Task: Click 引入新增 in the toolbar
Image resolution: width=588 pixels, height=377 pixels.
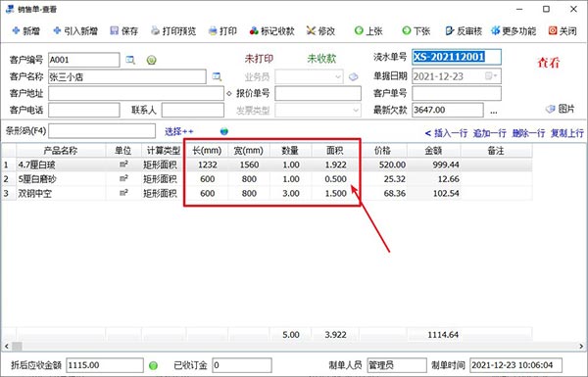Action: point(75,30)
